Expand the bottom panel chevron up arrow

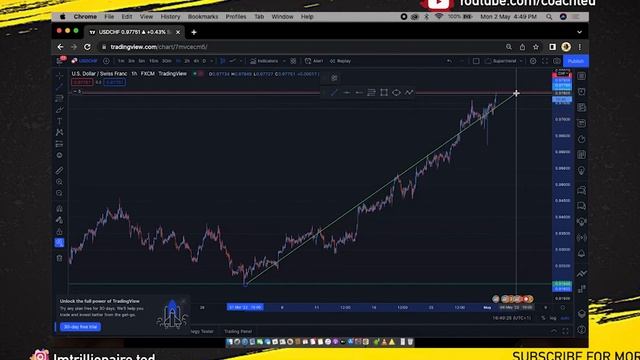pyautogui.click(x=554, y=331)
